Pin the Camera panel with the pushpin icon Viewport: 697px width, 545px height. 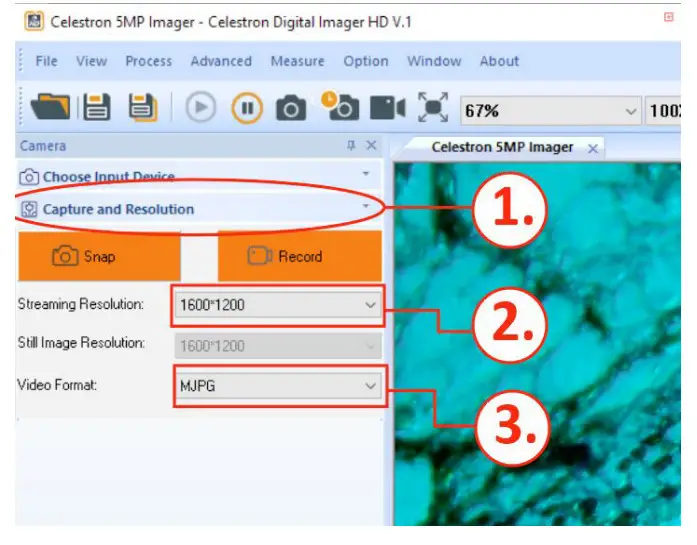pos(351,145)
